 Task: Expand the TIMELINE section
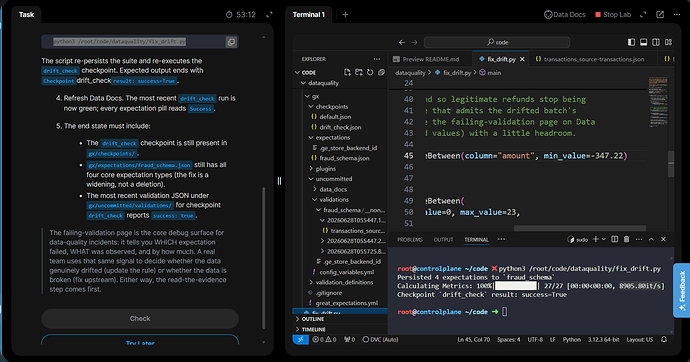(x=310, y=329)
